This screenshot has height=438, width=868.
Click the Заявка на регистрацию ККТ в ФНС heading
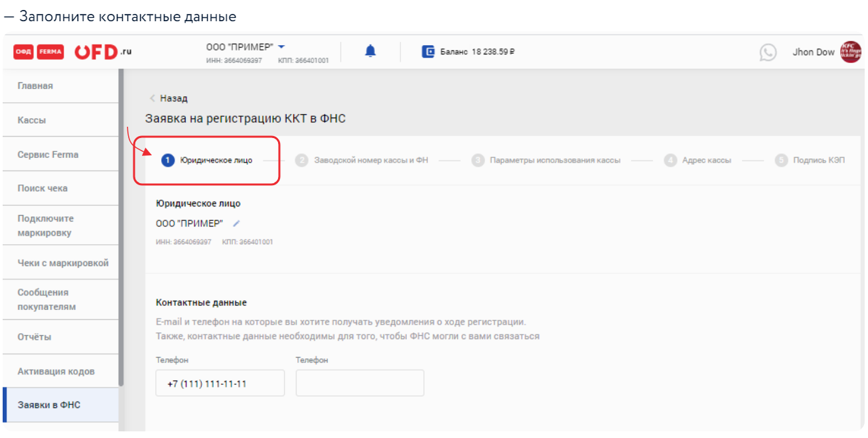point(246,119)
